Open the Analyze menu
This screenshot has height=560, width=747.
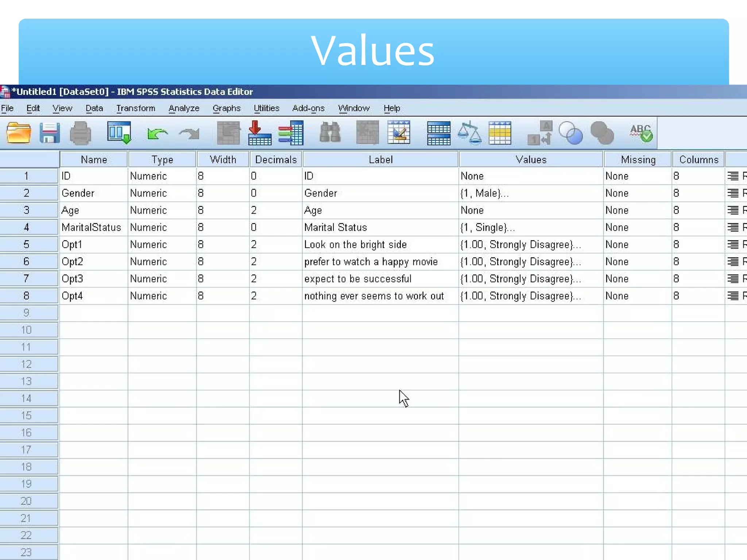tap(184, 108)
